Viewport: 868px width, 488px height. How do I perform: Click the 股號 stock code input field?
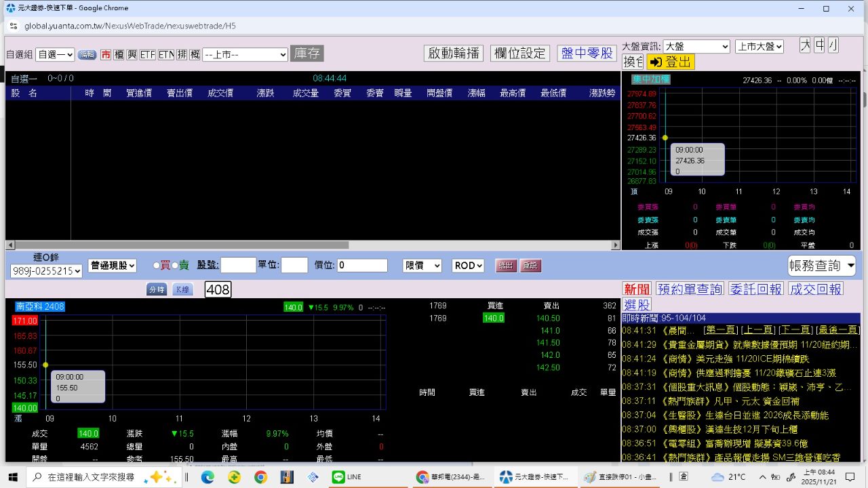238,266
